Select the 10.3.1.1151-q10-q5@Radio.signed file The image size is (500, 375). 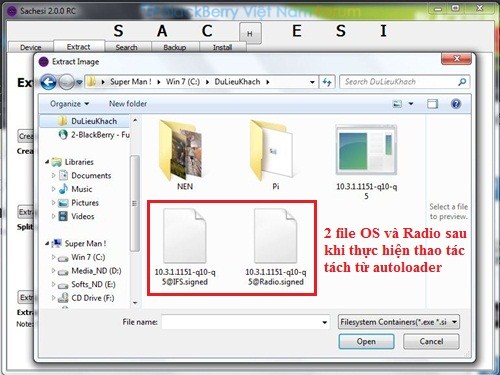coord(276,247)
